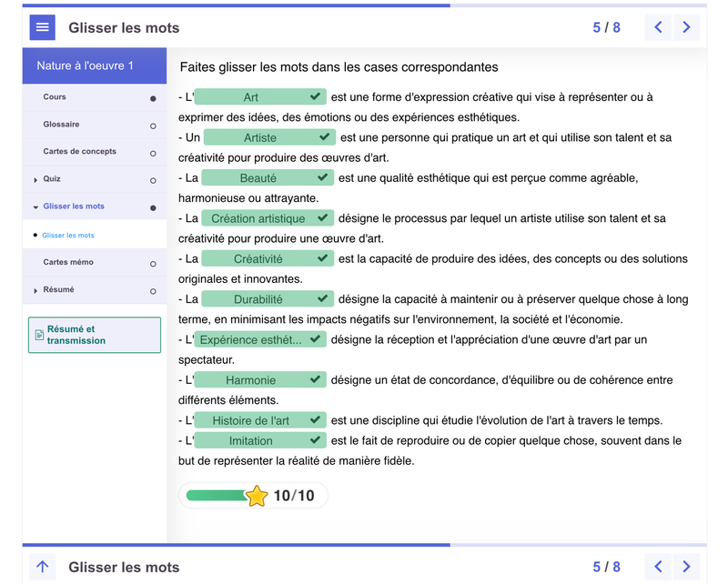This screenshot has height=584, width=728.
Task: Click the document icon beside Résumé et transmission
Action: pyautogui.click(x=39, y=335)
